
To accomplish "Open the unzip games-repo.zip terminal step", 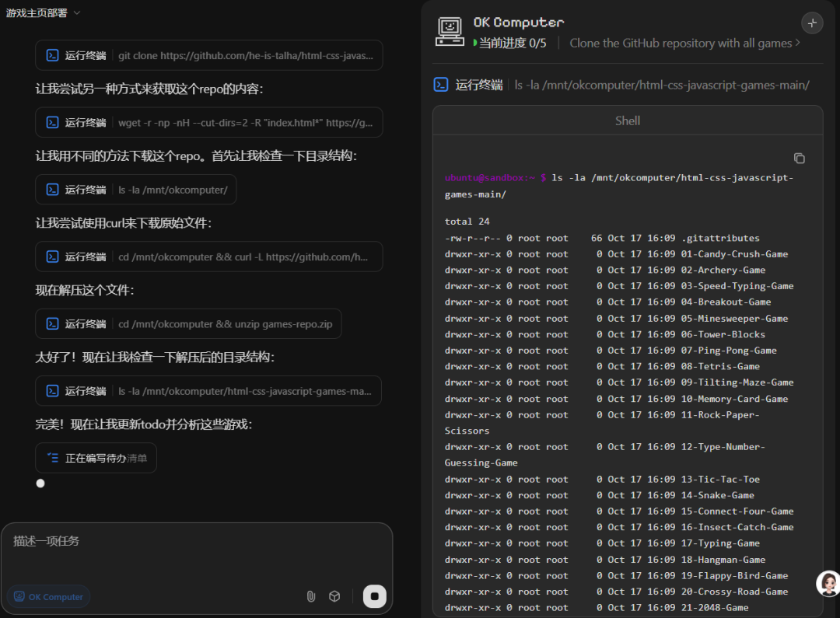I will 188,323.
